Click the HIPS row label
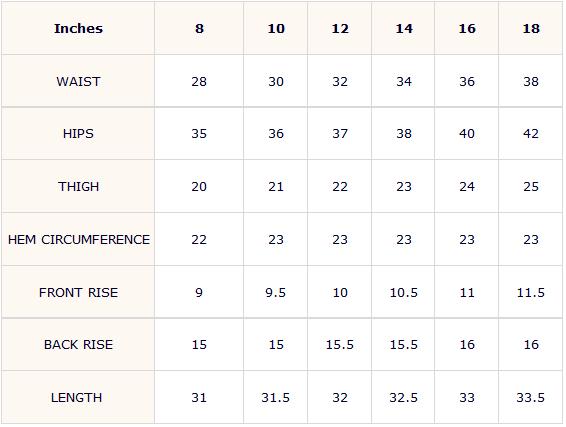This screenshot has width=566, height=427. (x=78, y=134)
